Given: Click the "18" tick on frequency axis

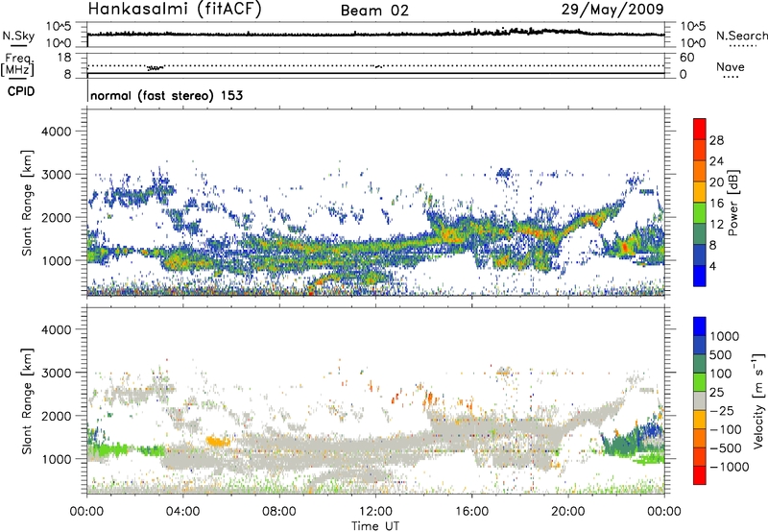Looking at the screenshot, I should point(64,58).
